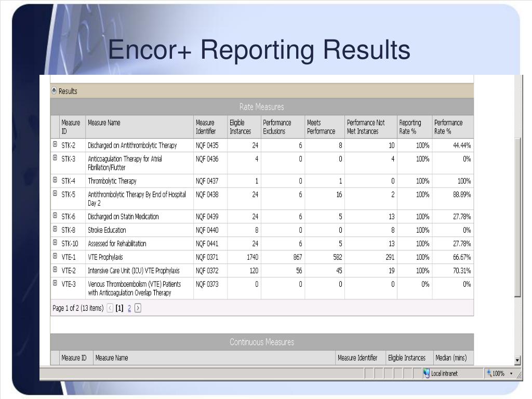Screen dimensions: 532x399
Task: Select 'Anticoagulation Therapy for Atrial Fibrillation/Flutter' text
Action: click(125, 163)
